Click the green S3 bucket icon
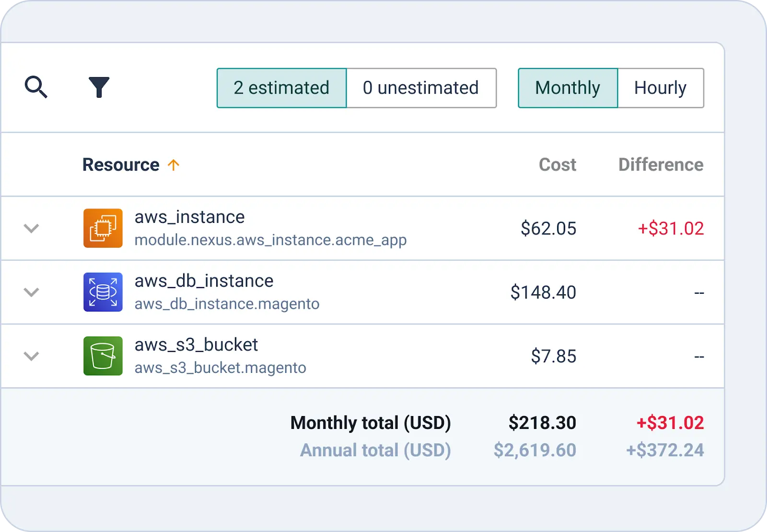The height and width of the screenshot is (532, 767). pyautogui.click(x=103, y=356)
